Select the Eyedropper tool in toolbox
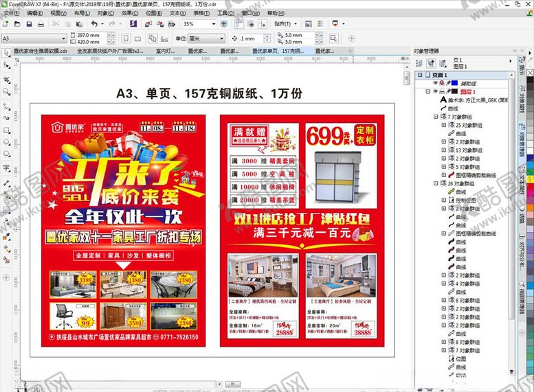This screenshot has height=392, width=534. tap(6, 237)
